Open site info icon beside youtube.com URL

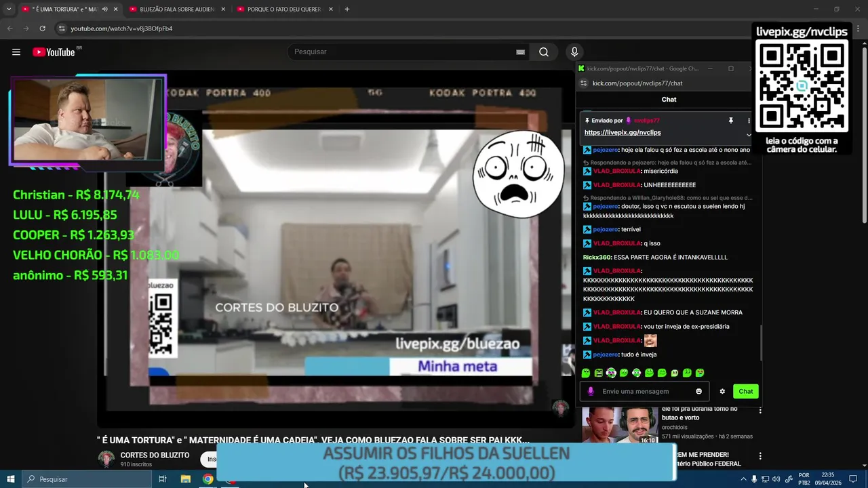(x=62, y=28)
